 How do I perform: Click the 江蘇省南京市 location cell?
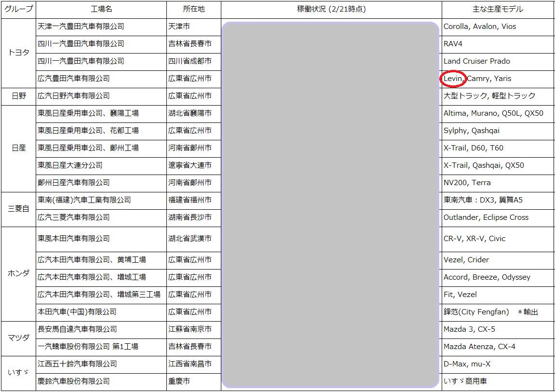[194, 330]
